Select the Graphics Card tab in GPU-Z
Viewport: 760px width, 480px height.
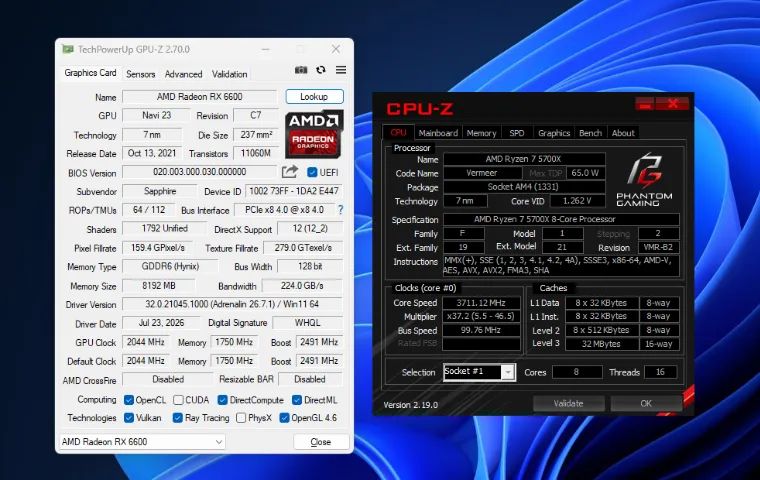point(90,73)
